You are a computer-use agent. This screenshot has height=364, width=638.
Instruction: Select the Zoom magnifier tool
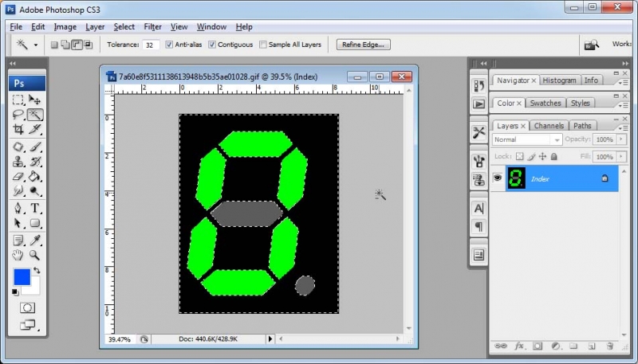(x=35, y=255)
